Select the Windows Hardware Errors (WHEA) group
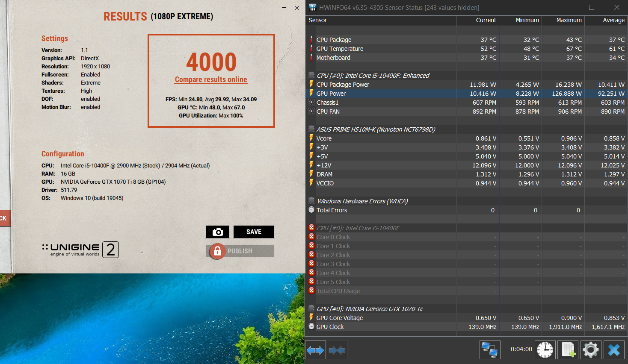Viewport: 628px width, 364px height. pyautogui.click(x=362, y=201)
